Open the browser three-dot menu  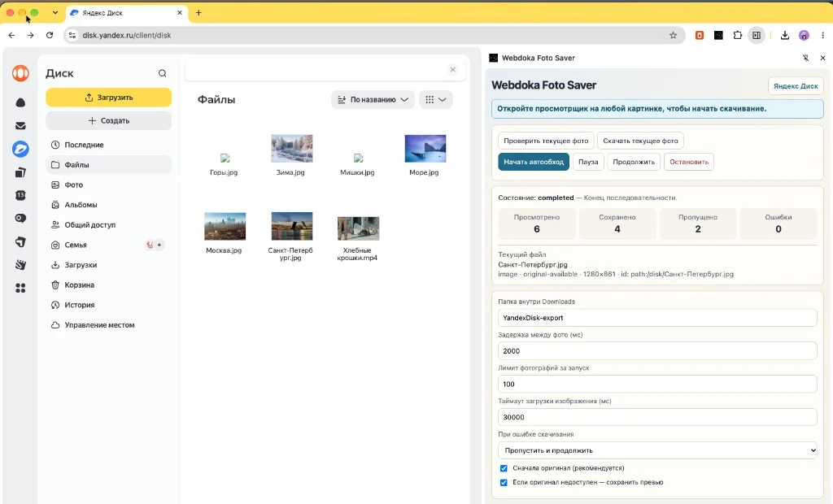823,35
